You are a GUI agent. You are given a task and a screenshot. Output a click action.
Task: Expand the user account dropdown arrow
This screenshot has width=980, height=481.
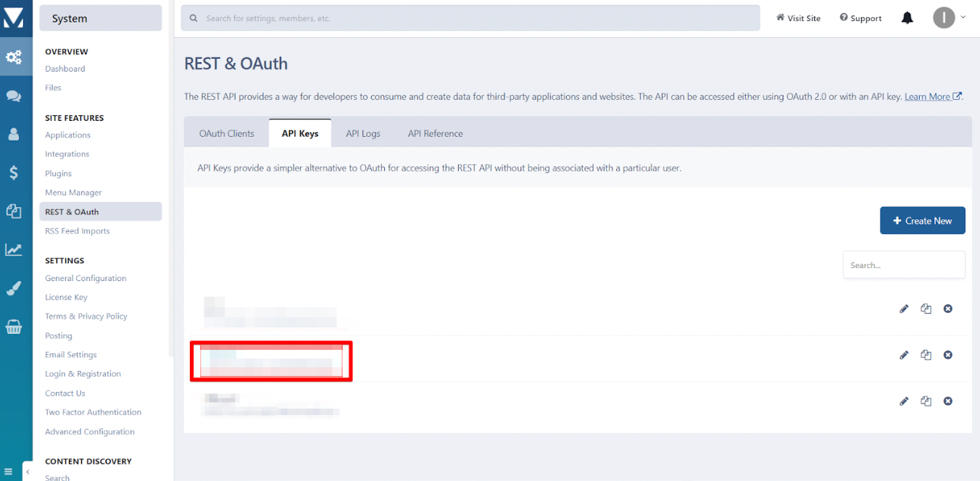click(963, 17)
